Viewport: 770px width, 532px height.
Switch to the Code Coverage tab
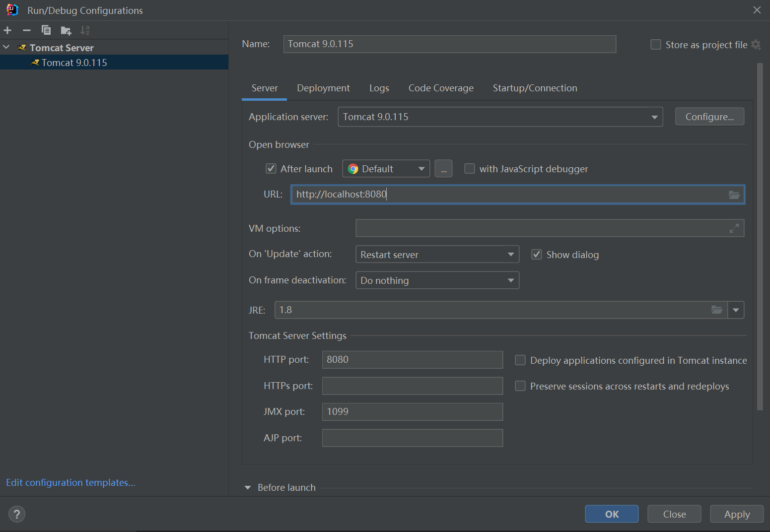tap(441, 88)
